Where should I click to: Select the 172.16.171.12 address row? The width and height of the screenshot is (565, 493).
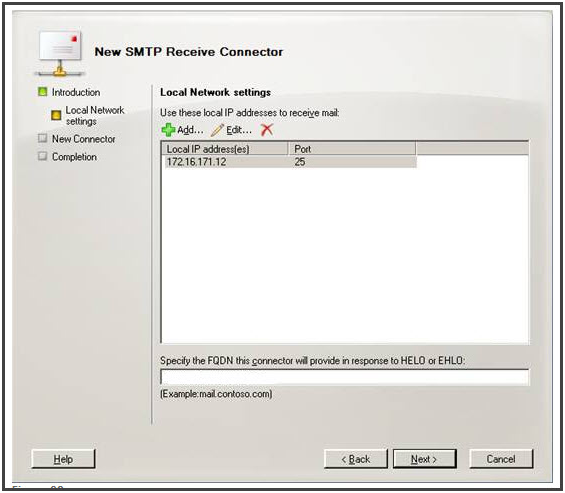pyautogui.click(x=289, y=162)
